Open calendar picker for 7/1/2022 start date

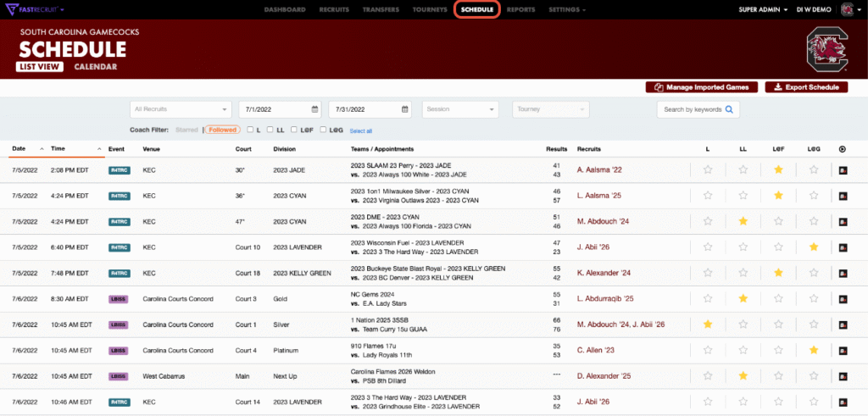tap(314, 109)
